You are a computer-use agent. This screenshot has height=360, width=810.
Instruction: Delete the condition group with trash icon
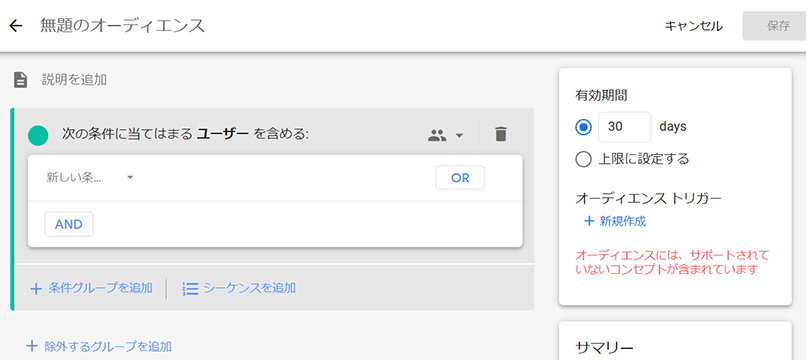coord(501,135)
